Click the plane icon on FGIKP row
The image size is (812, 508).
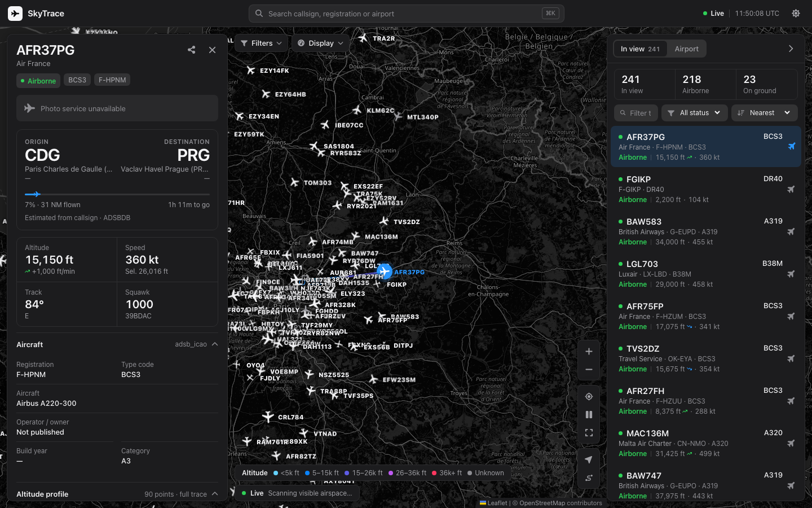pyautogui.click(x=791, y=189)
